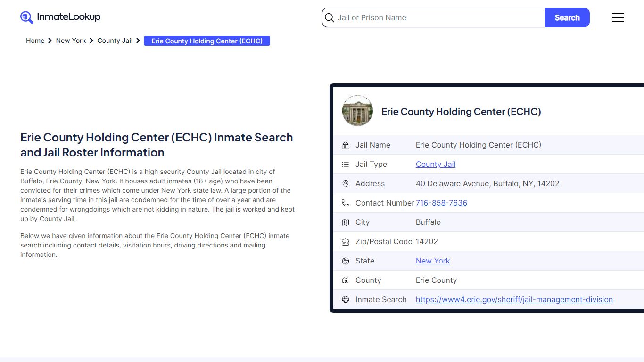This screenshot has width=644, height=362.
Task: Focus the Jail or Prison Name field
Action: pyautogui.click(x=438, y=18)
